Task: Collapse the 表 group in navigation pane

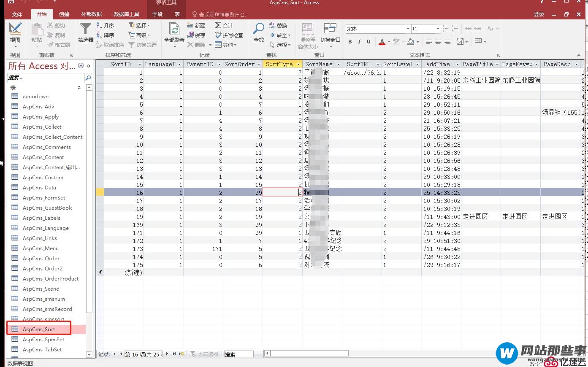Action: tap(79, 87)
